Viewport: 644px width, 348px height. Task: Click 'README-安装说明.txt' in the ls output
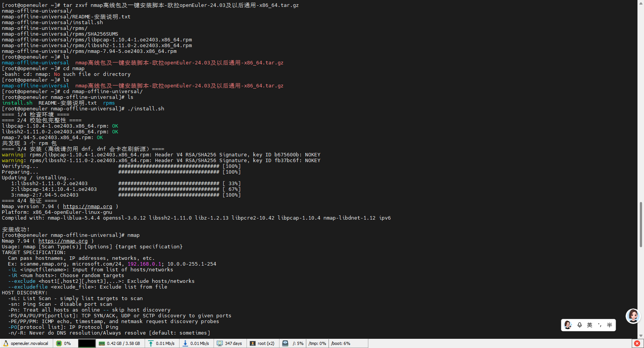tap(68, 103)
